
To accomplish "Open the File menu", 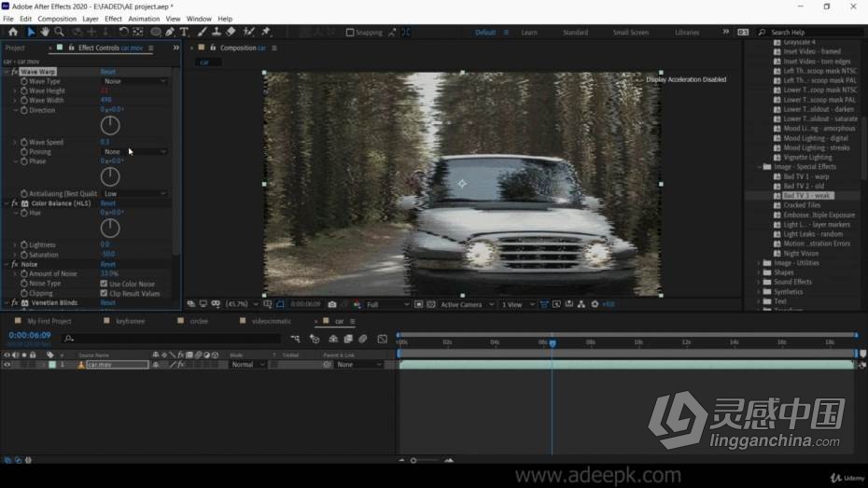I will 8,19.
